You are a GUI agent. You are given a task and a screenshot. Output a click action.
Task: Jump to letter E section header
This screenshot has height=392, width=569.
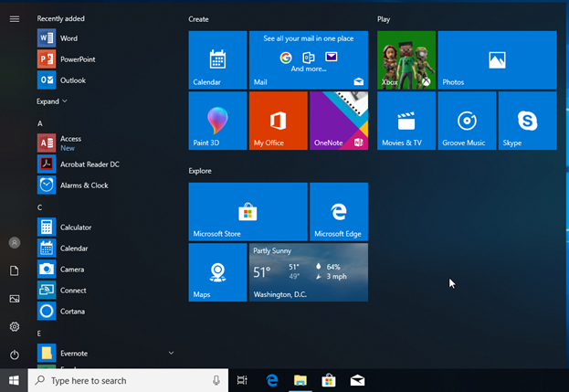(x=39, y=334)
